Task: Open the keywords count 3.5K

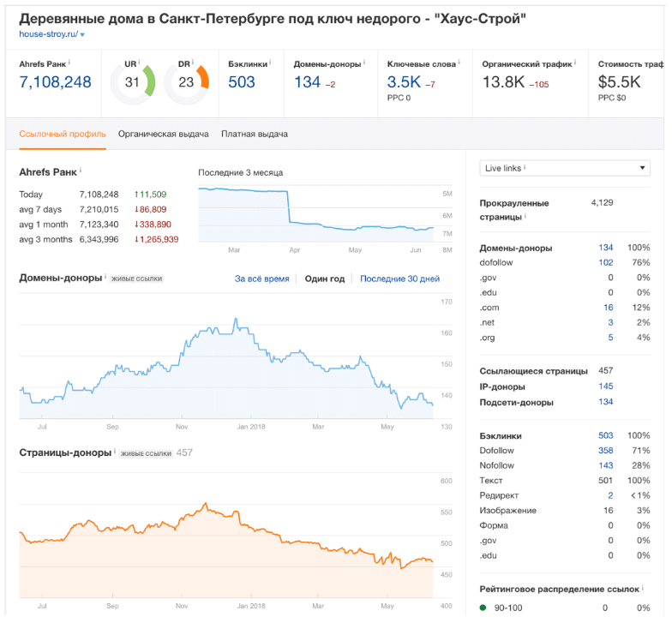Action: (x=404, y=82)
